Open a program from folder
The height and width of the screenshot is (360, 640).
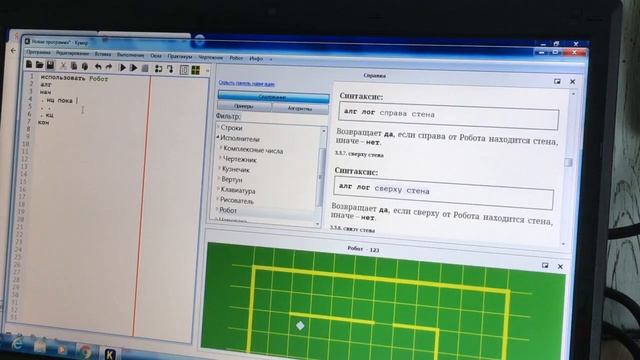click(40, 64)
